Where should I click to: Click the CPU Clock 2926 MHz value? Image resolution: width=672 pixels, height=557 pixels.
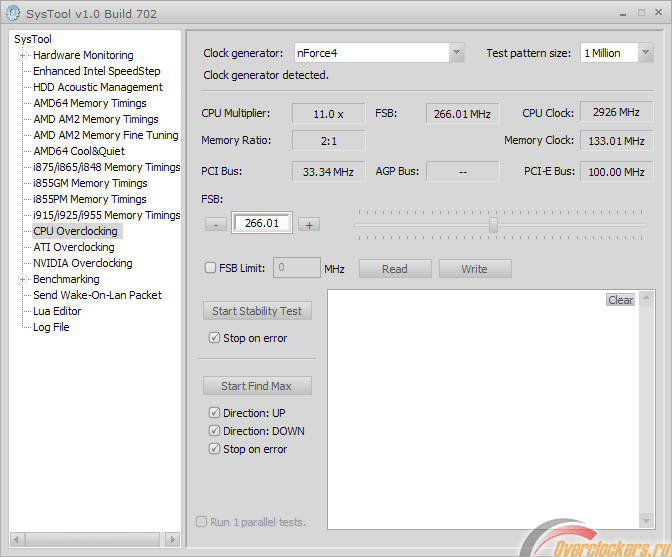point(617,112)
